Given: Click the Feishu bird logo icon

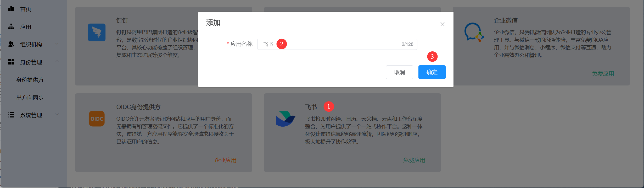Looking at the screenshot, I should point(285,119).
